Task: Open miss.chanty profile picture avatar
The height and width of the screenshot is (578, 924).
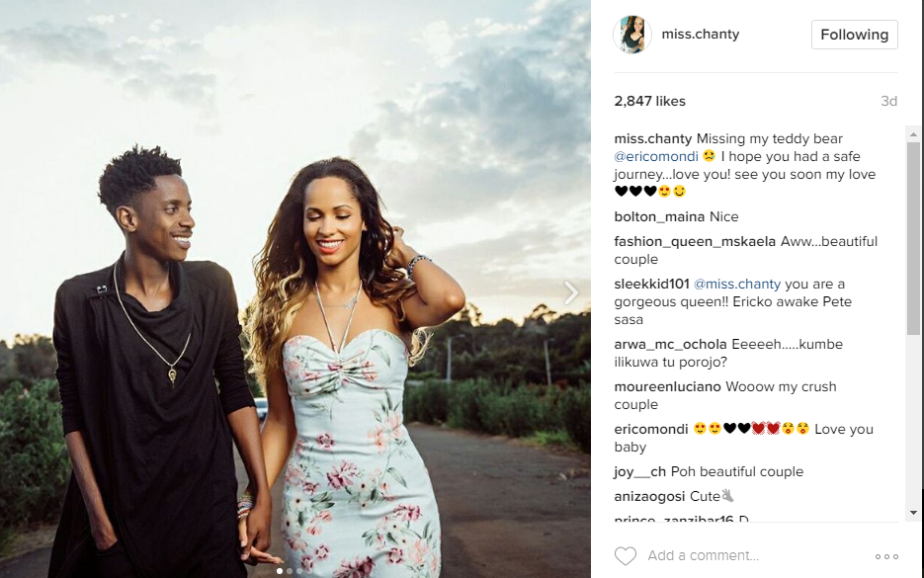Action: tap(632, 35)
